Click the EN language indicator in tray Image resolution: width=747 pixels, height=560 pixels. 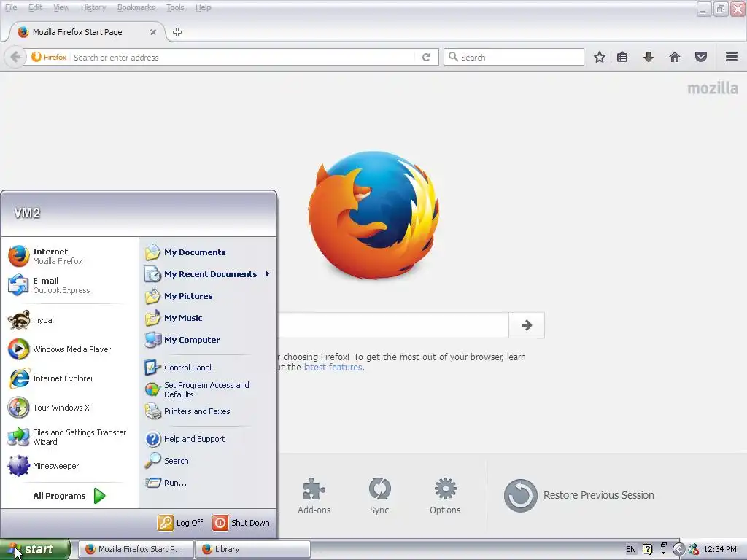coord(631,549)
